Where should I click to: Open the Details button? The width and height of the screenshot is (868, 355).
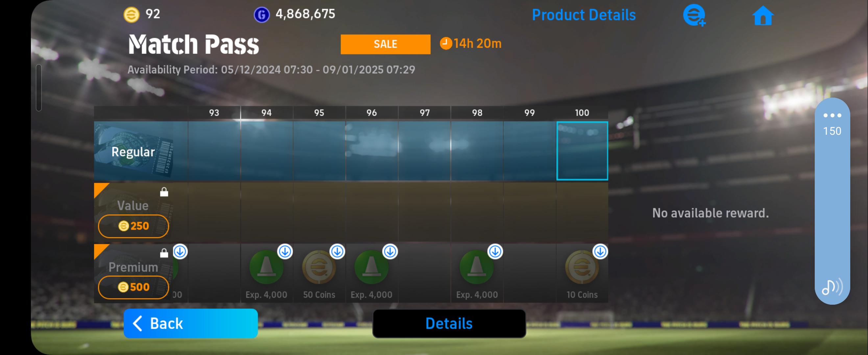(x=449, y=323)
